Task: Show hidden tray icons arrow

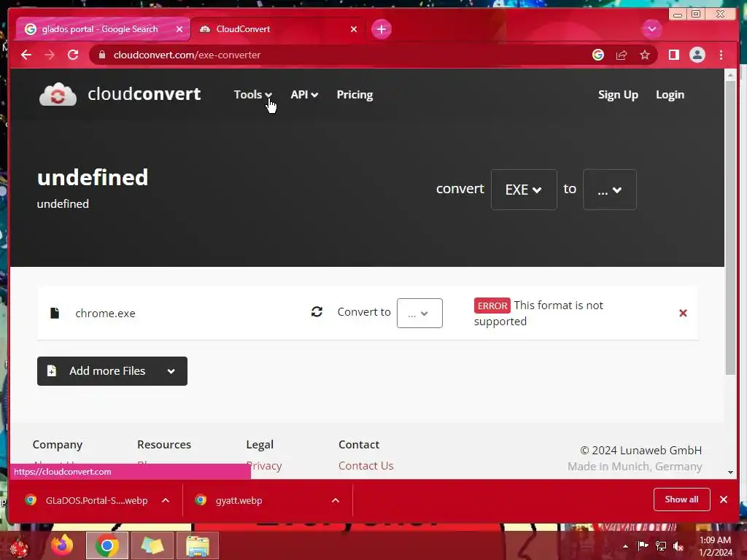Action: click(625, 546)
